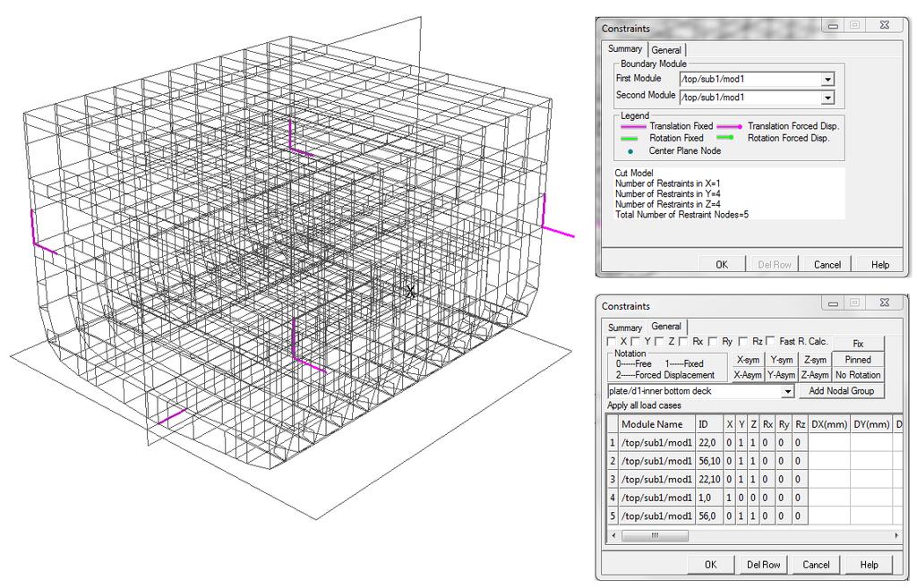
Task: Cancel the General-tab Constraints window
Action: pyautogui.click(x=816, y=565)
